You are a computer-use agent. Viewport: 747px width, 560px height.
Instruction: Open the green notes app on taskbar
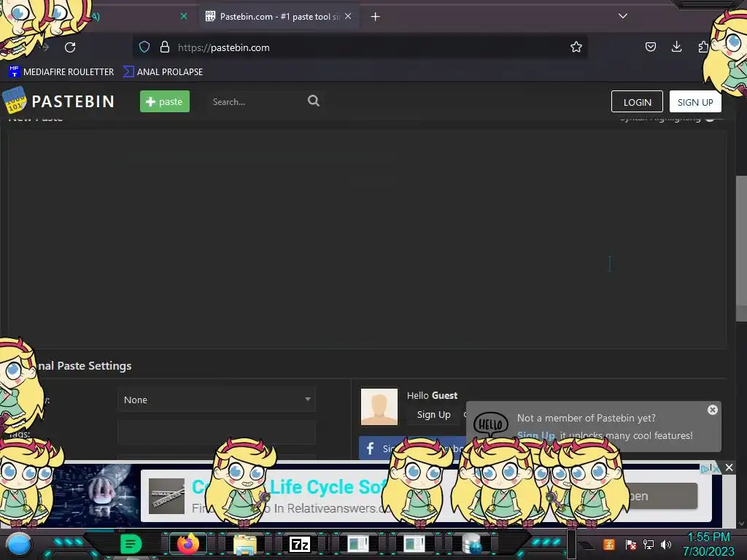pos(131,544)
